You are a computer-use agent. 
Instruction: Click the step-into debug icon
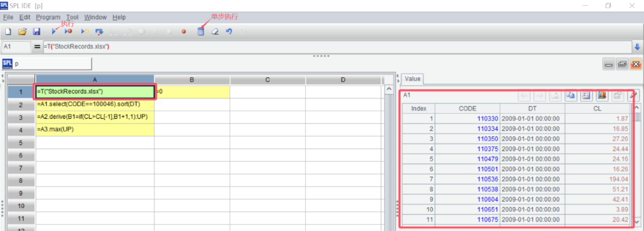(x=99, y=31)
